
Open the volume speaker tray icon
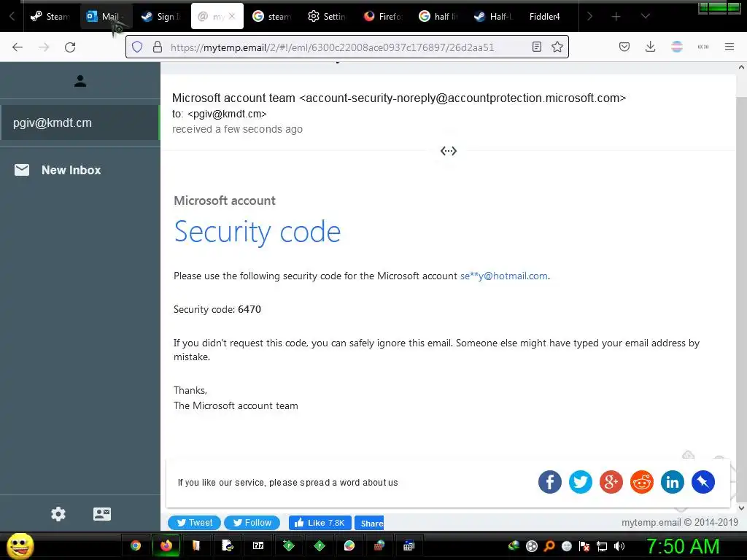point(619,546)
